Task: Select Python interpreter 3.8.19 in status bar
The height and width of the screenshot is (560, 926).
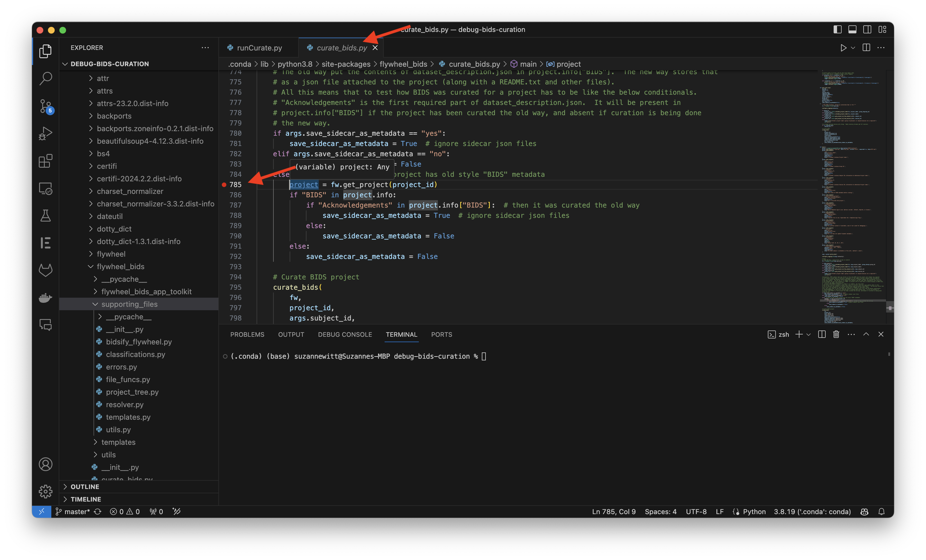Action: click(x=812, y=512)
